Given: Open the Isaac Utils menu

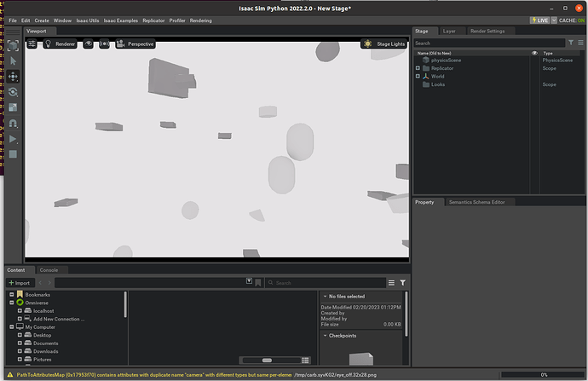Looking at the screenshot, I should click(88, 20).
